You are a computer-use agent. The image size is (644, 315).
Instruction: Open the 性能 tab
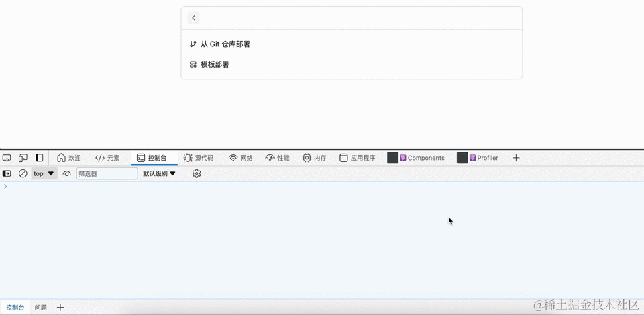point(277,158)
